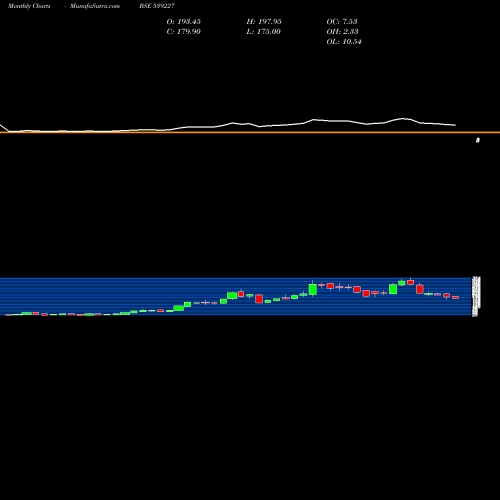This screenshot has height=500, width=500.
Task: Select the close value 'C: 179.90'
Action: (x=184, y=32)
